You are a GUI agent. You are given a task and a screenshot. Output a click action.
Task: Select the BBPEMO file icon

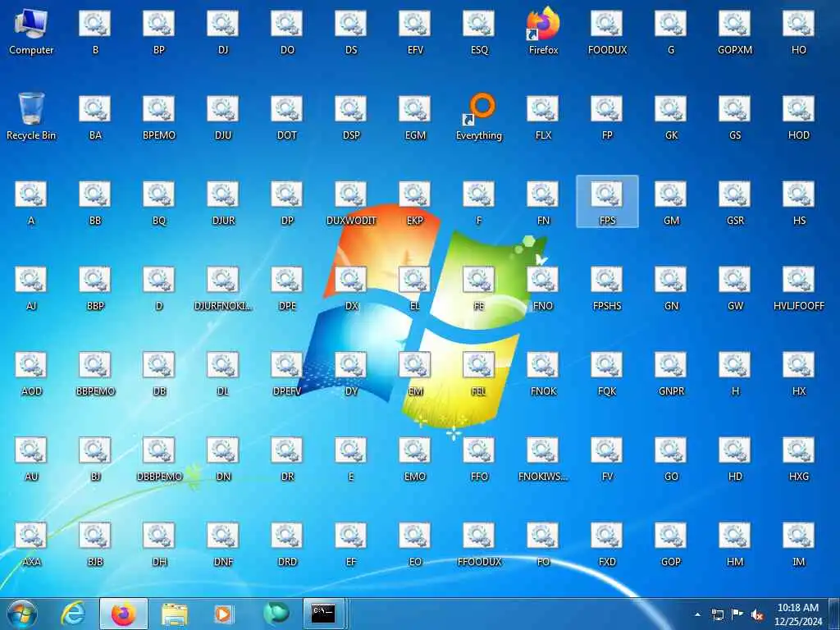(x=95, y=373)
